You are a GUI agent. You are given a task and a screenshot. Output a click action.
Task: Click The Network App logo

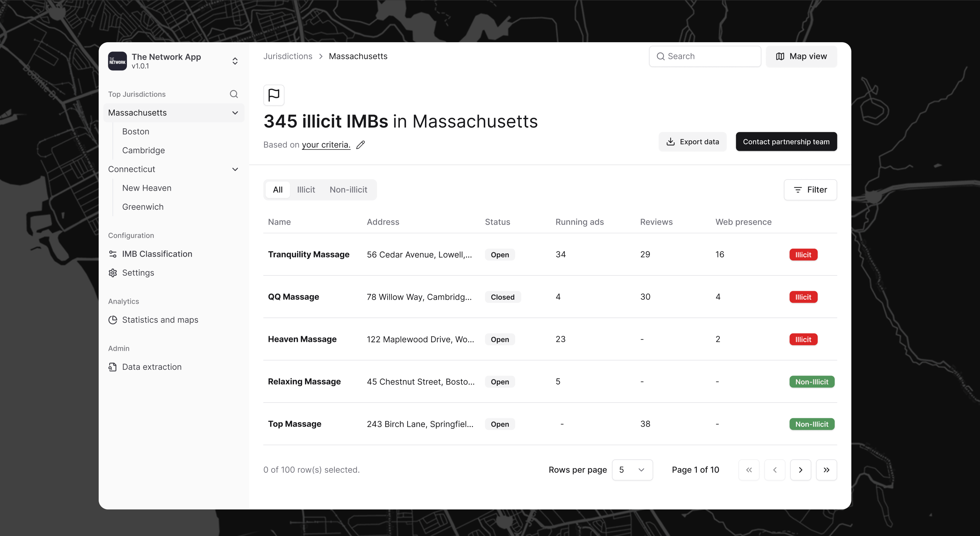point(117,61)
